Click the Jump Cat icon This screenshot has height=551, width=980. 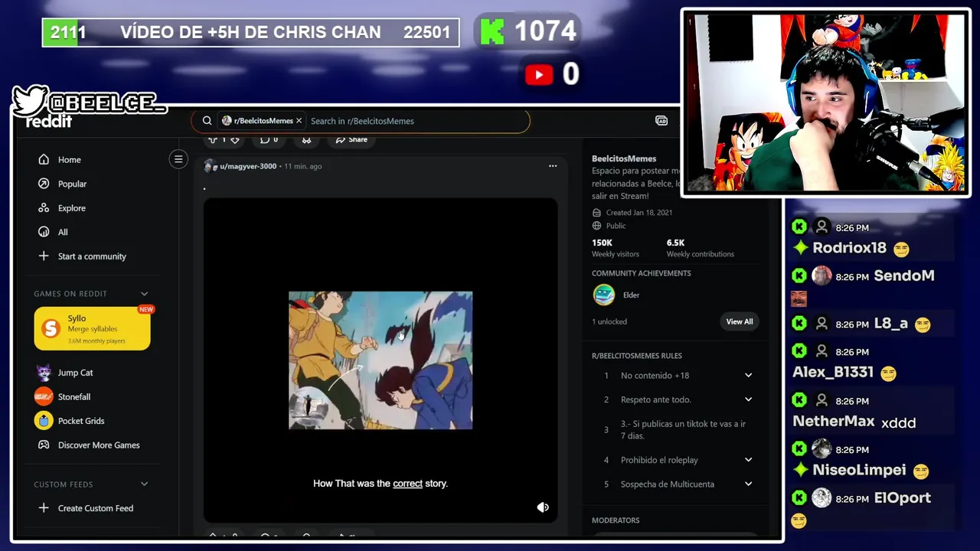[x=44, y=373]
